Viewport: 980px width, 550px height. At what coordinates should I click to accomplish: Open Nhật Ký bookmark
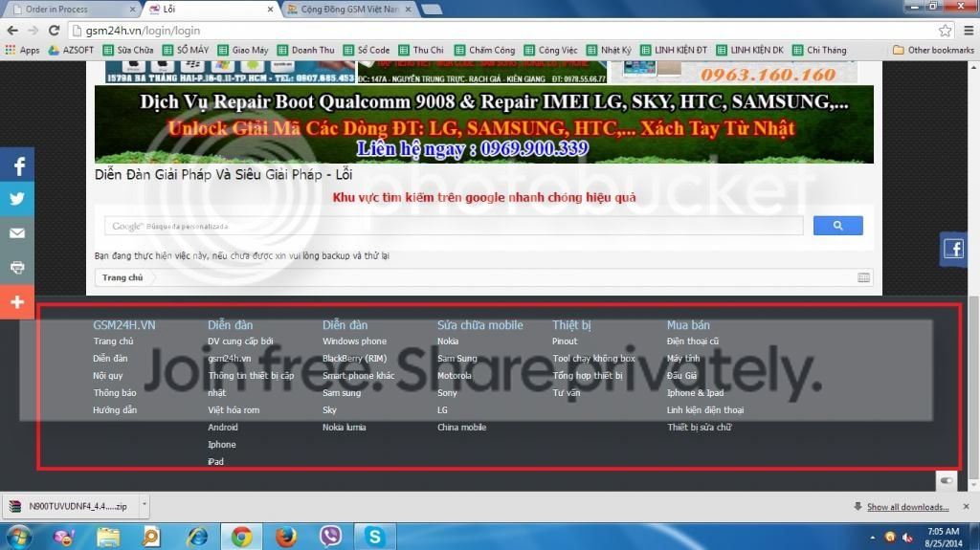pyautogui.click(x=609, y=50)
